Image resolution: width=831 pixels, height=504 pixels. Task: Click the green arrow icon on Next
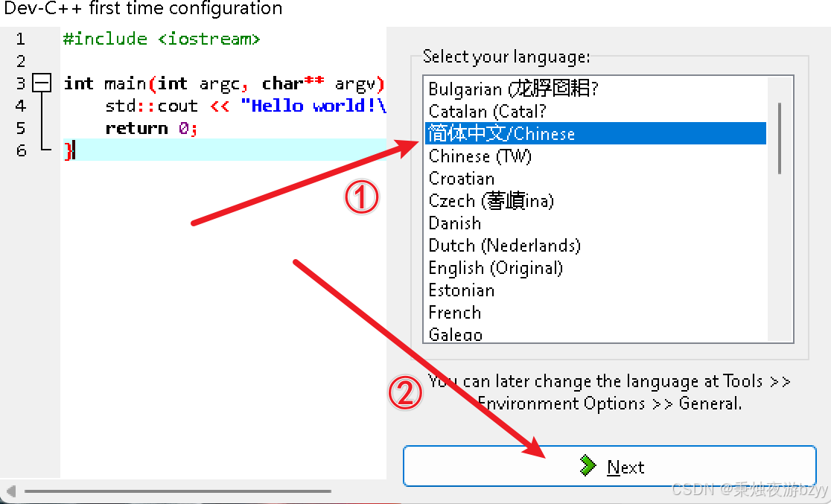pyautogui.click(x=588, y=465)
